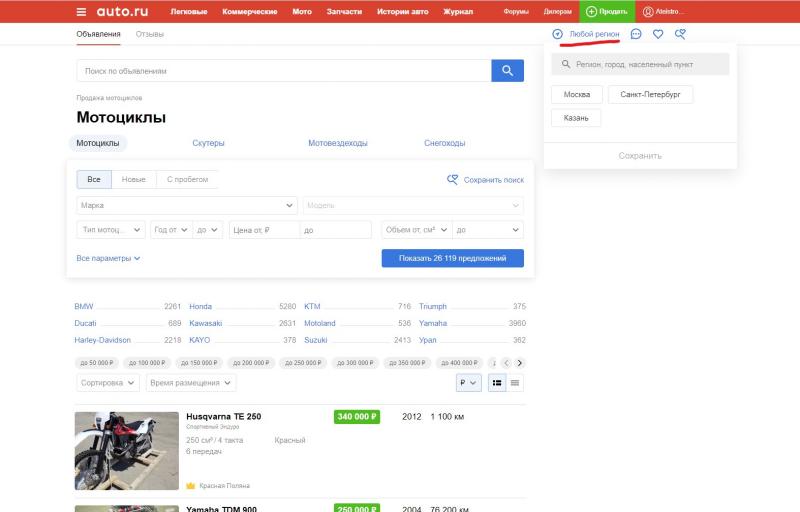Select the Мотовездеходы category tab
Image resolution: width=800 pixels, height=512 pixels.
(338, 143)
